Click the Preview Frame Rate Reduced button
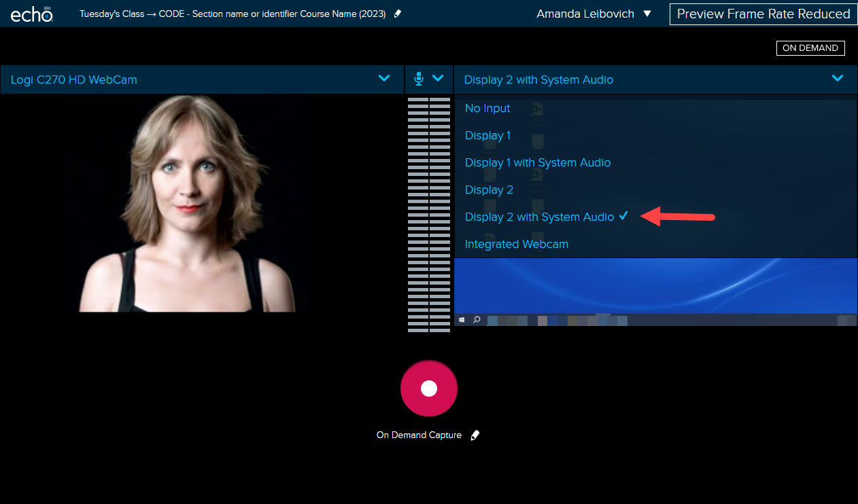858x504 pixels. [x=763, y=14]
